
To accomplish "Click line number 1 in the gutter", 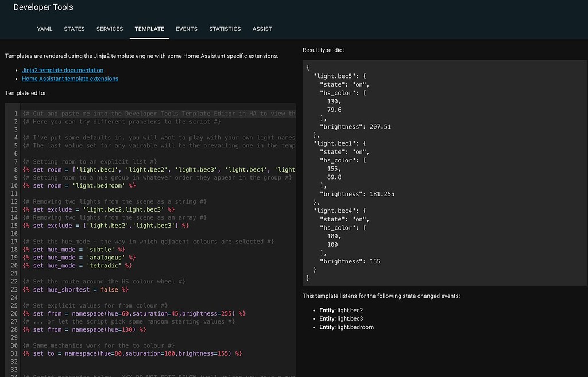I will [16, 113].
